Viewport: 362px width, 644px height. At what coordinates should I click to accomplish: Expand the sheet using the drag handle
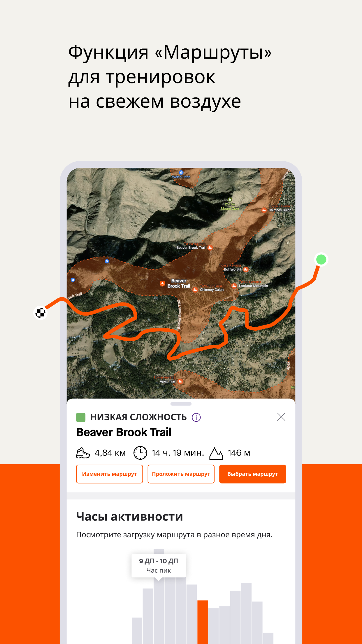click(x=181, y=404)
